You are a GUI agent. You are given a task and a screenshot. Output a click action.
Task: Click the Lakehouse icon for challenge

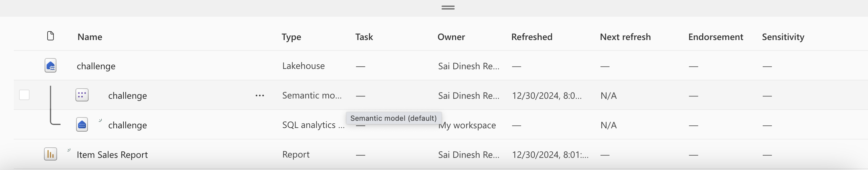click(51, 65)
